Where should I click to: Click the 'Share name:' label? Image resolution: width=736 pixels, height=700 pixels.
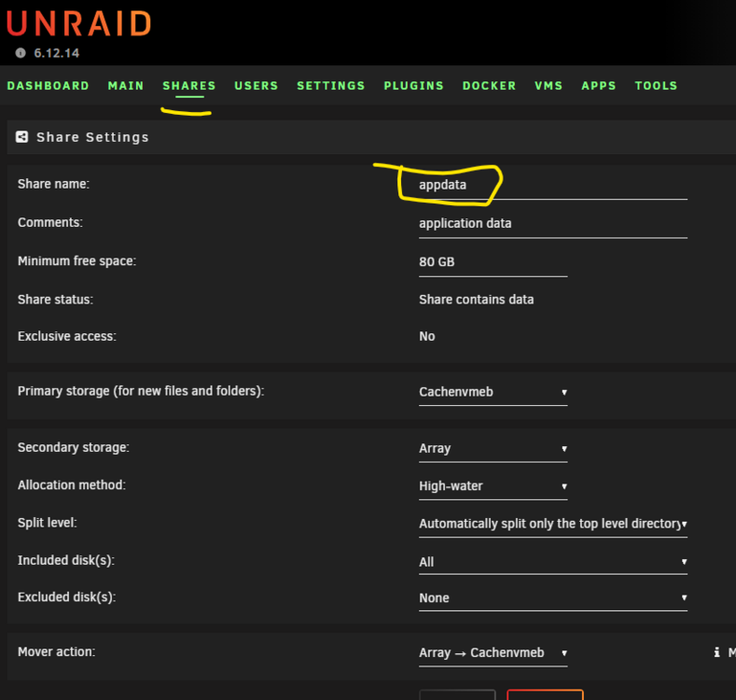coord(53,184)
